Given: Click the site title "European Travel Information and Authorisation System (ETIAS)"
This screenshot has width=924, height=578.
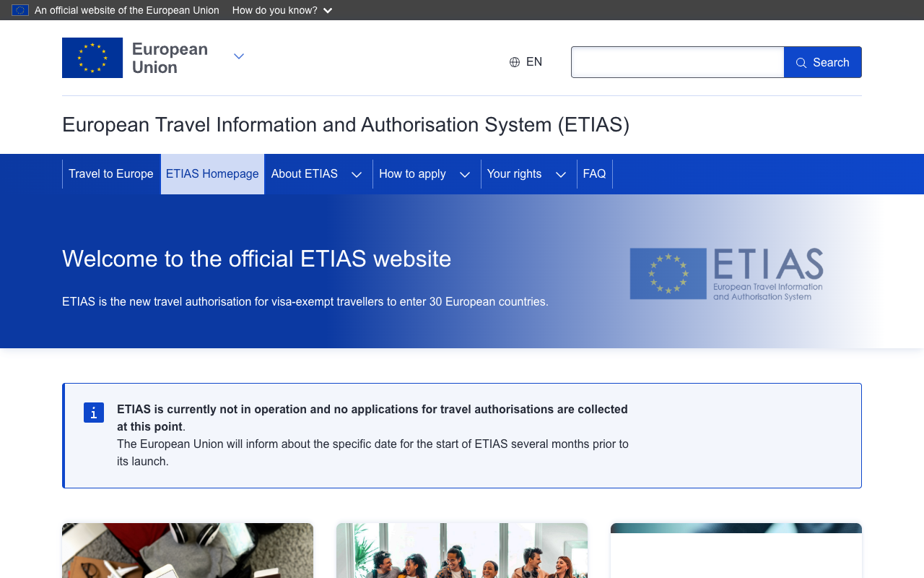Looking at the screenshot, I should pos(346,125).
